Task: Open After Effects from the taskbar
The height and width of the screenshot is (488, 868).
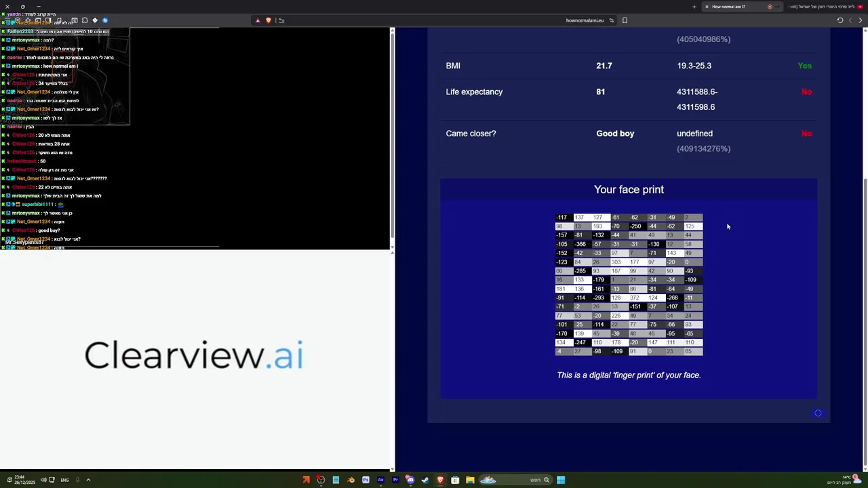Action: pyautogui.click(x=380, y=480)
